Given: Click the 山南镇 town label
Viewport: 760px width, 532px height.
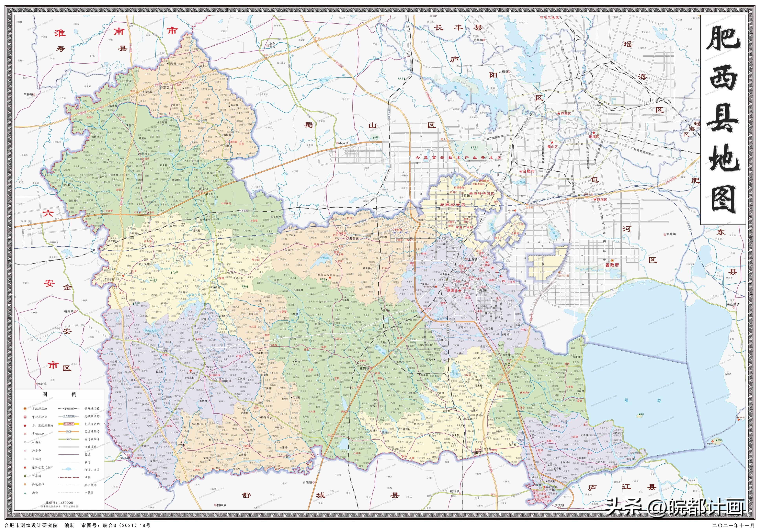Looking at the screenshot, I should [x=227, y=381].
